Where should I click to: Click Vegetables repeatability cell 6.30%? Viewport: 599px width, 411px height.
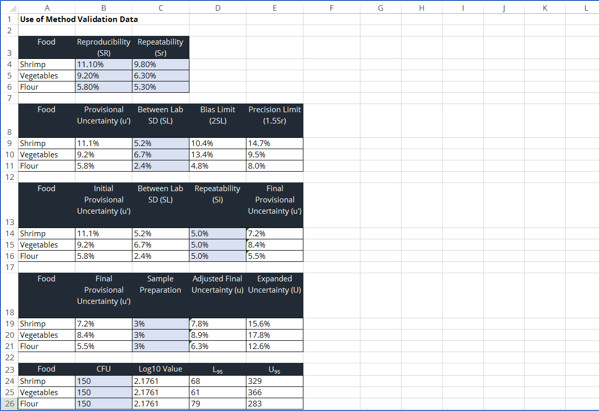160,76
